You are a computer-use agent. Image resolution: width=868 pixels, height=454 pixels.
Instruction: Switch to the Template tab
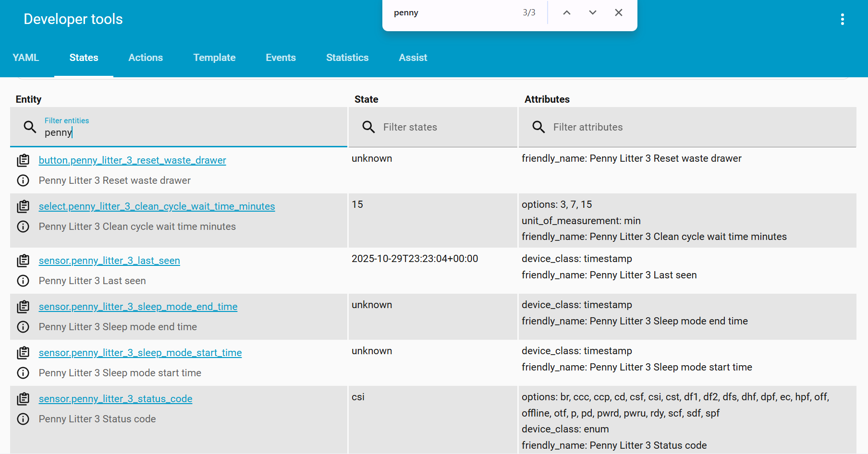click(x=214, y=58)
